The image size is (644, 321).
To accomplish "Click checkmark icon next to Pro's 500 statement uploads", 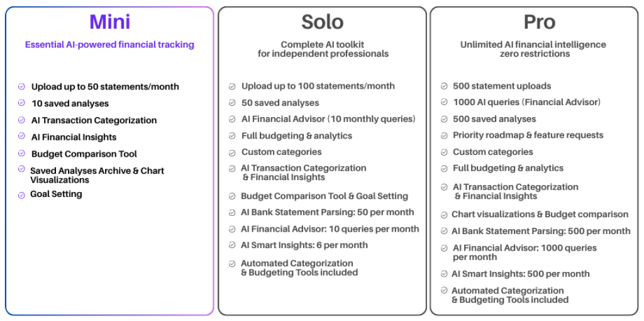I will coord(444,86).
